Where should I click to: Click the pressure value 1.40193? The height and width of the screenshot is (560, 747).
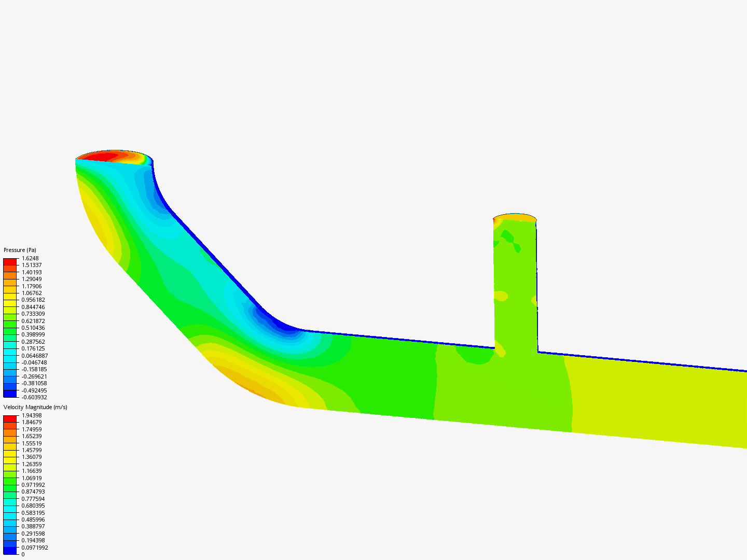pyautogui.click(x=32, y=272)
